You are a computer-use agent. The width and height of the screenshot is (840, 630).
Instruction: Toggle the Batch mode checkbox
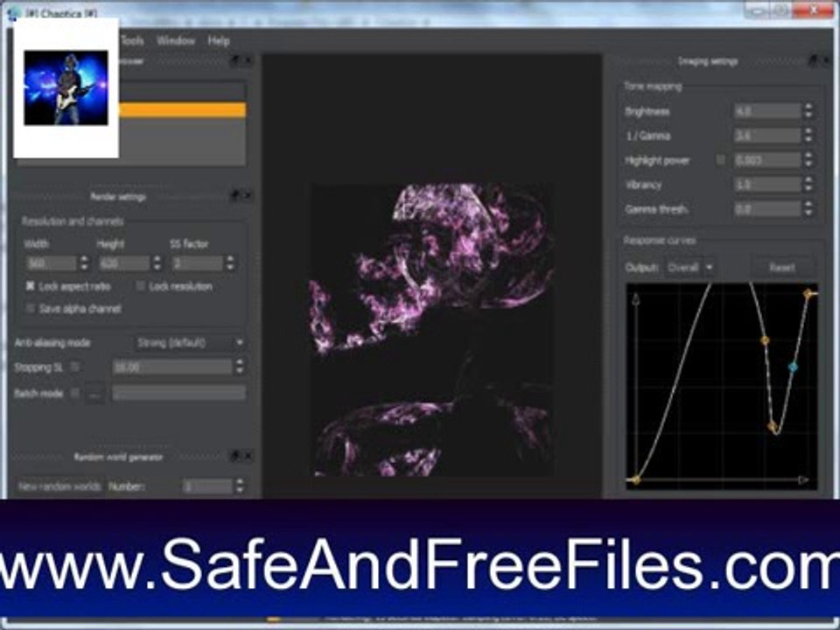[x=75, y=393]
